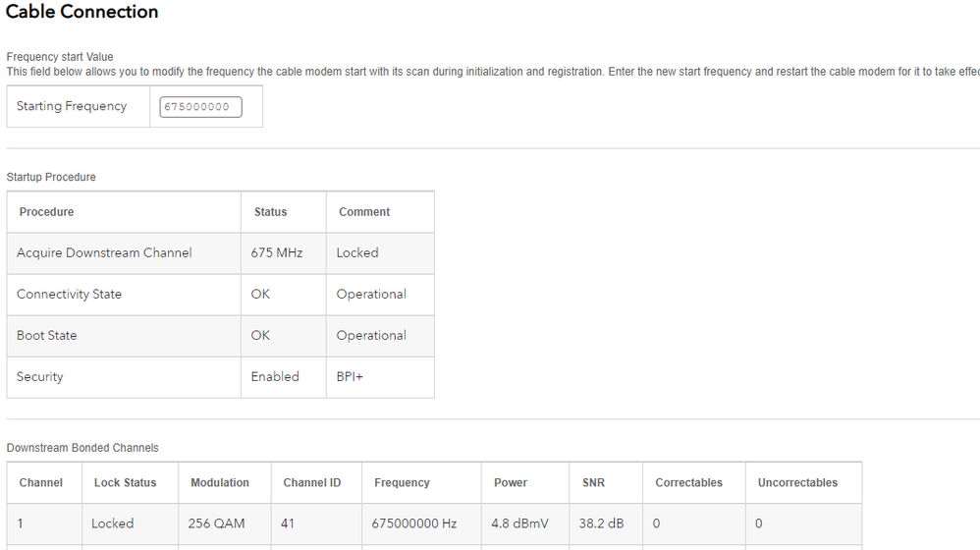Viewport: 980px width, 550px height.
Task: Select the Uncorrectables column header
Action: (797, 483)
